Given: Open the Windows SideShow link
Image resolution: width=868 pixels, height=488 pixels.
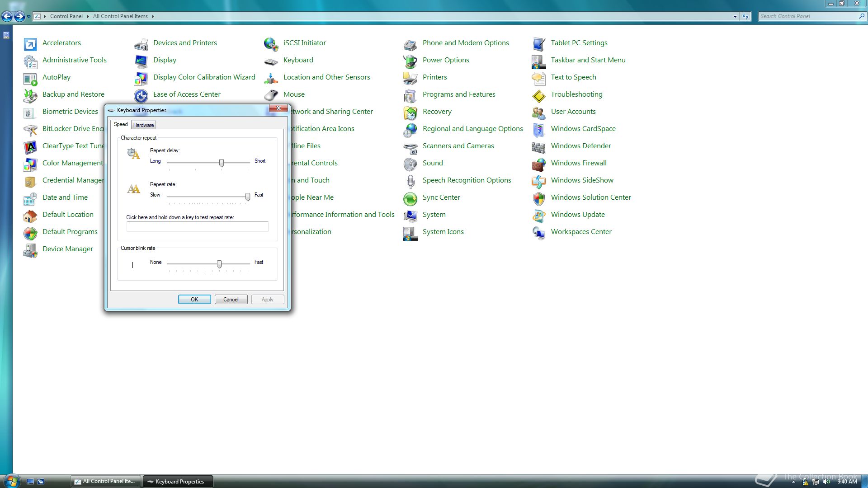Looking at the screenshot, I should click(582, 180).
